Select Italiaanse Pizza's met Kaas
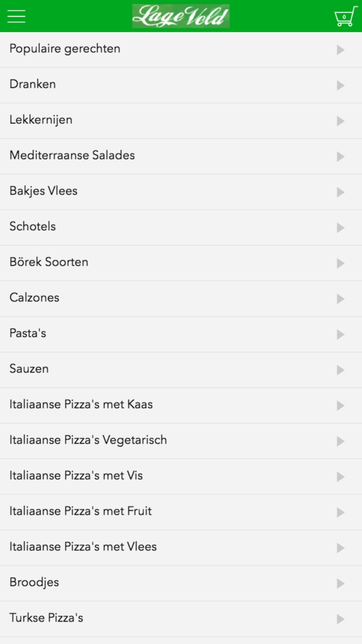This screenshot has height=644, width=362. (181, 405)
